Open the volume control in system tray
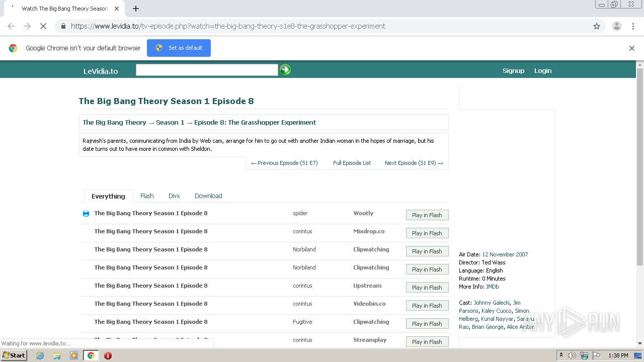Screen dimensions: 644x362 click(x=572, y=355)
